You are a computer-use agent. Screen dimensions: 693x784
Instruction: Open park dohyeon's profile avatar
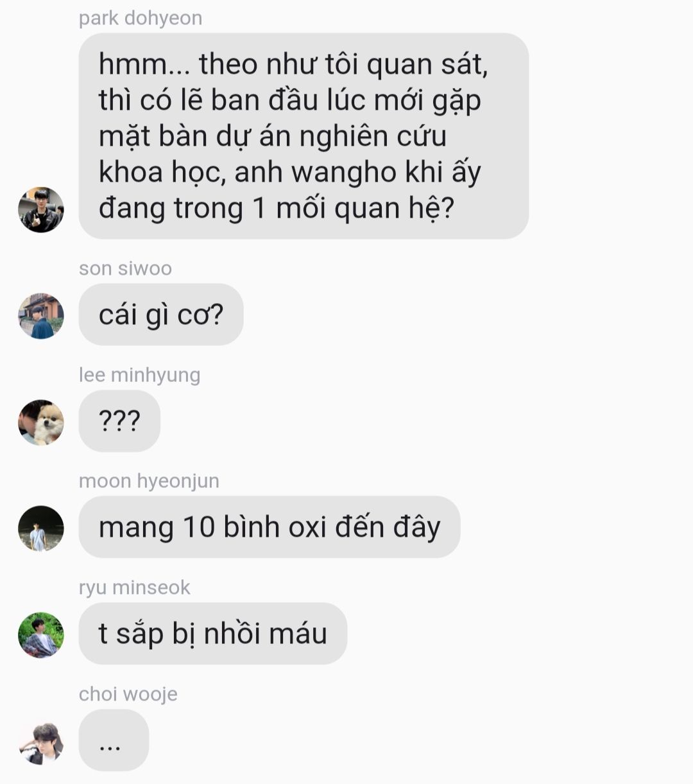point(41,210)
